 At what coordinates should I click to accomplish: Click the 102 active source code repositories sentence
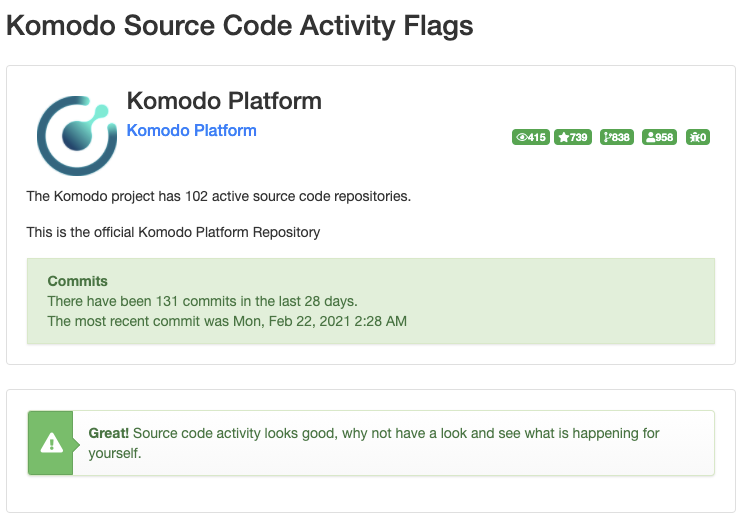[219, 196]
